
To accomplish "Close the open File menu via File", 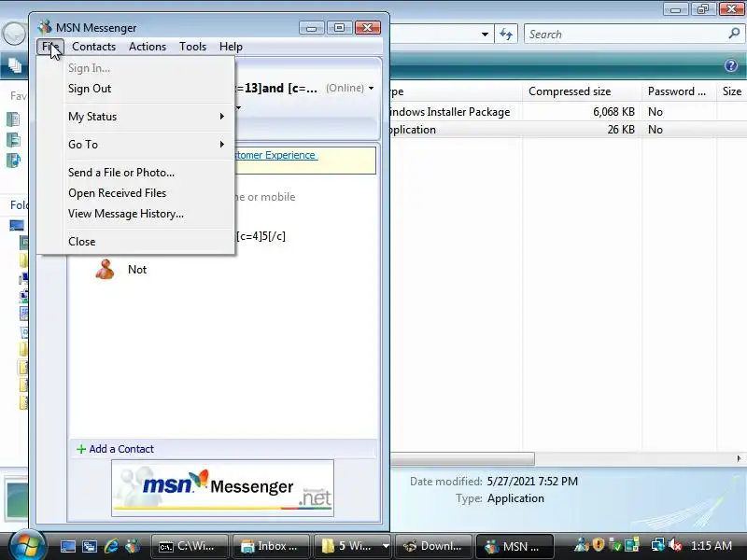I will click(50, 47).
